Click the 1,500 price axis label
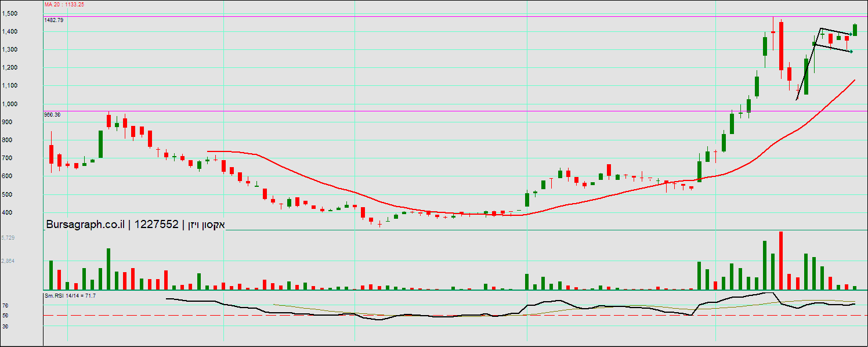The image size is (868, 347). click(9, 13)
